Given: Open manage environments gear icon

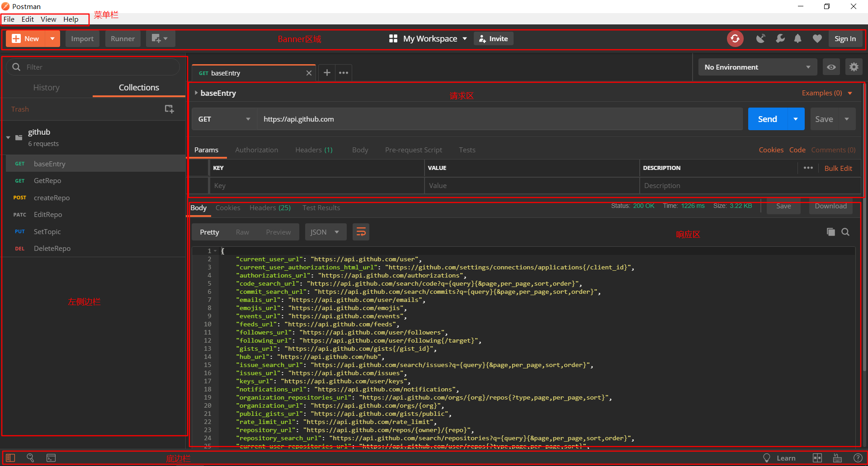Looking at the screenshot, I should pos(854,67).
